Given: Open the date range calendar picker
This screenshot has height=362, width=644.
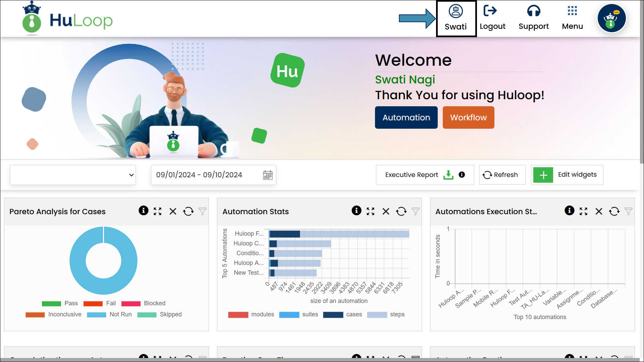Looking at the screenshot, I should click(x=268, y=175).
